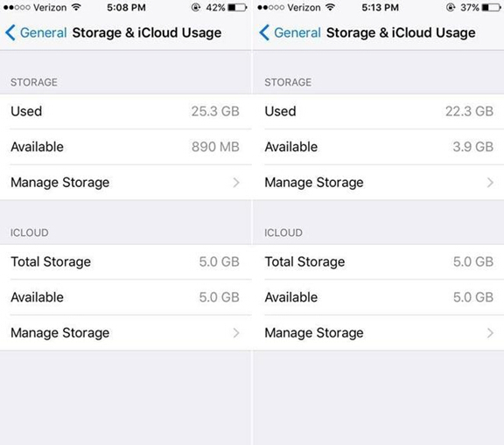
Task: Open the right iCloud Manage Storage chevron
Action: pyautogui.click(x=490, y=333)
